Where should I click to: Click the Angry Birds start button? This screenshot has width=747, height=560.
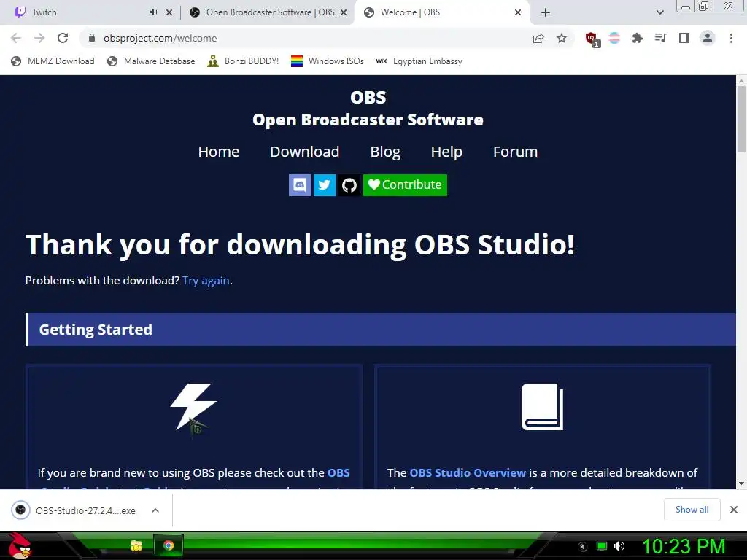(19, 545)
